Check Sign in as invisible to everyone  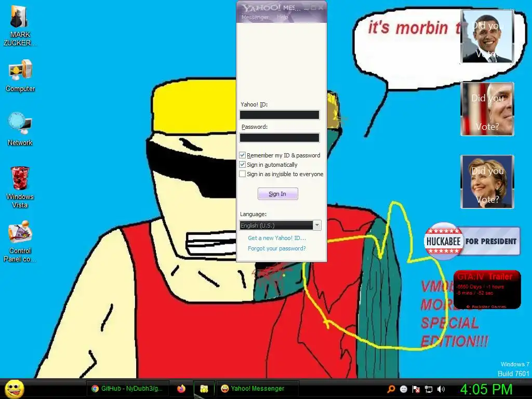click(x=242, y=174)
